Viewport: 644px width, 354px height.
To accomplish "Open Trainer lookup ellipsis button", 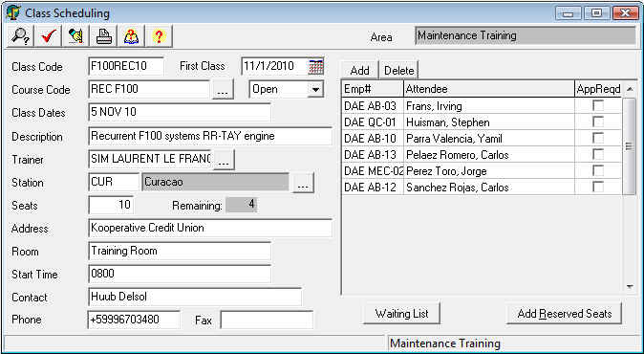I will coord(224,160).
